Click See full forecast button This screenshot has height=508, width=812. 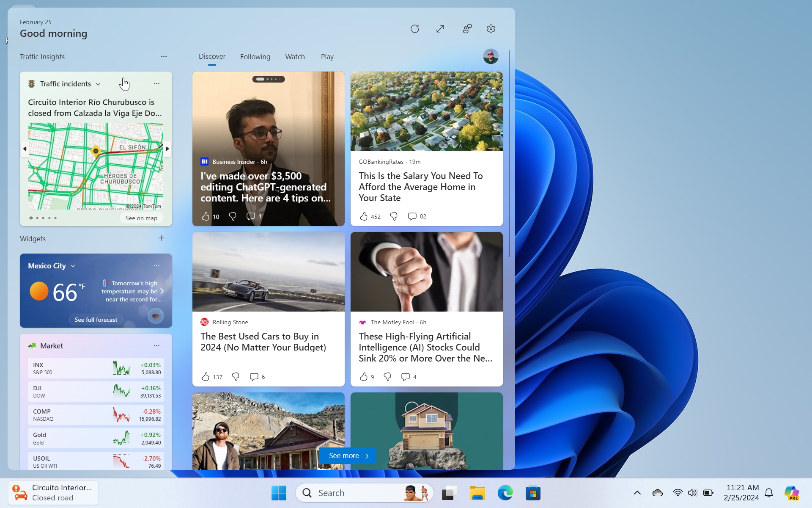click(x=96, y=320)
